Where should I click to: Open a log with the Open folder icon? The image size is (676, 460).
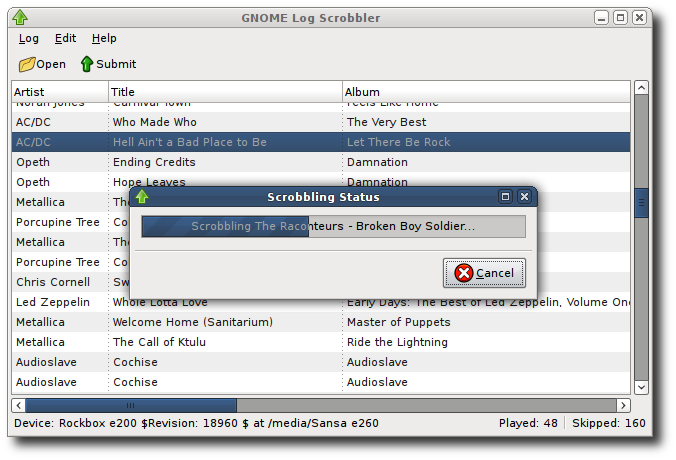tap(27, 64)
